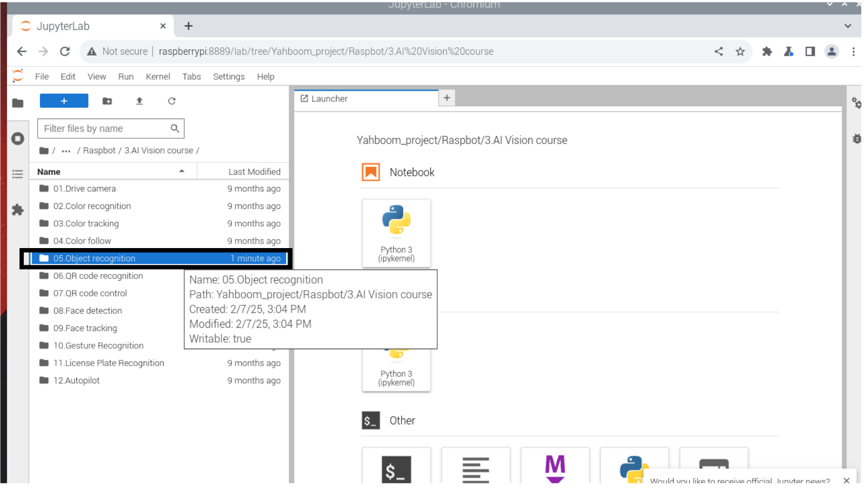Screen dimensions: 868x502
Task: Click the Upload Files icon
Action: [139, 101]
